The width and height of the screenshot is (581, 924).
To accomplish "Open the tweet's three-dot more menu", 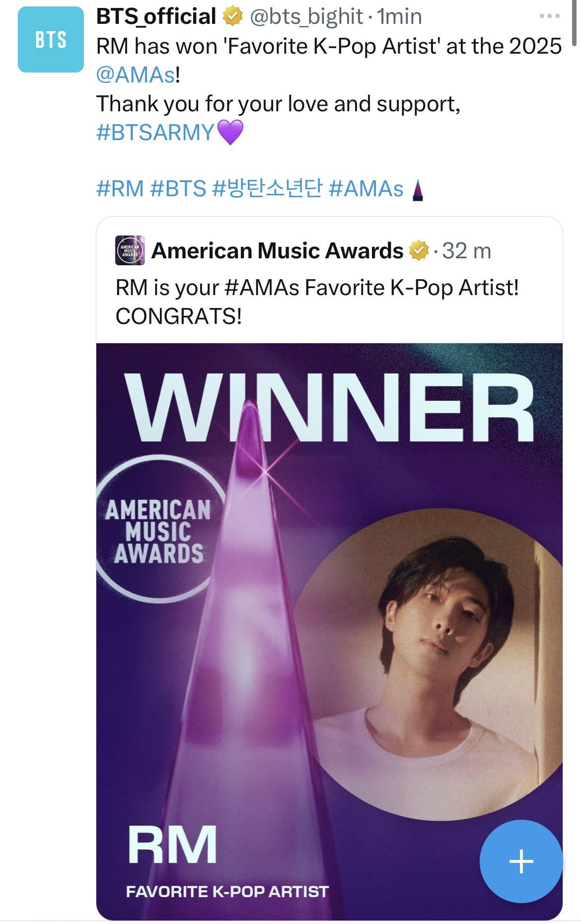I will pyautogui.click(x=550, y=16).
